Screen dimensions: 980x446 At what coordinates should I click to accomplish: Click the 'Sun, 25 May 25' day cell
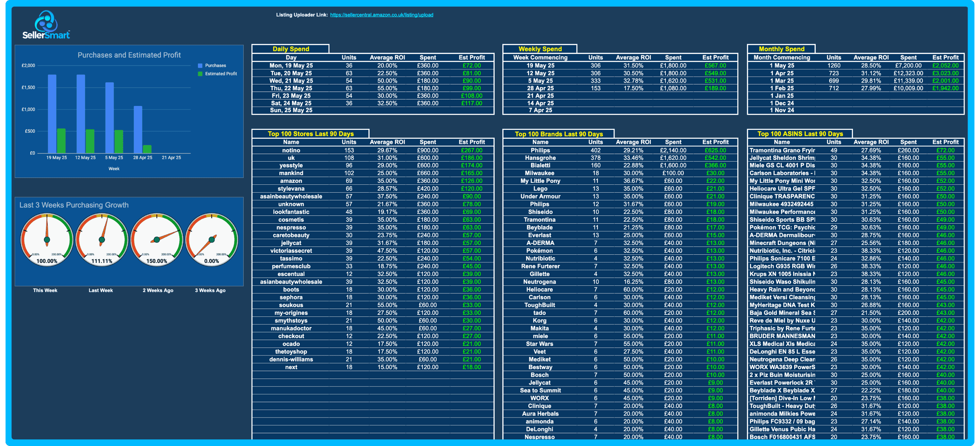click(291, 110)
